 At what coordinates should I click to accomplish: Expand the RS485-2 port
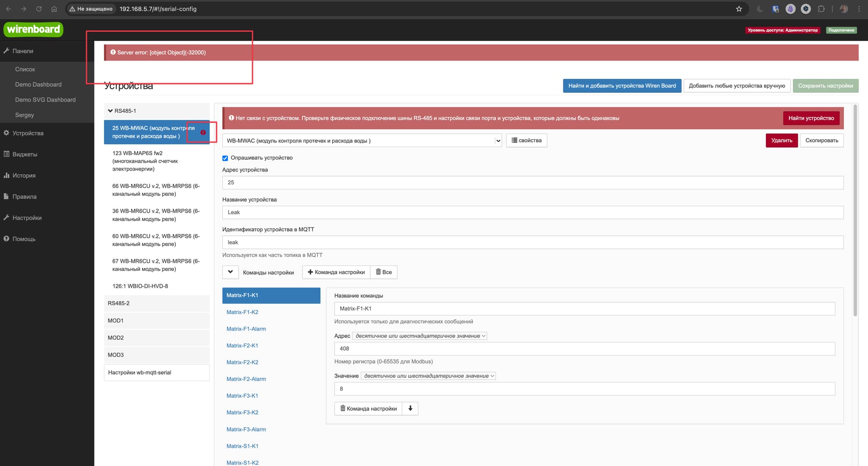(x=156, y=303)
